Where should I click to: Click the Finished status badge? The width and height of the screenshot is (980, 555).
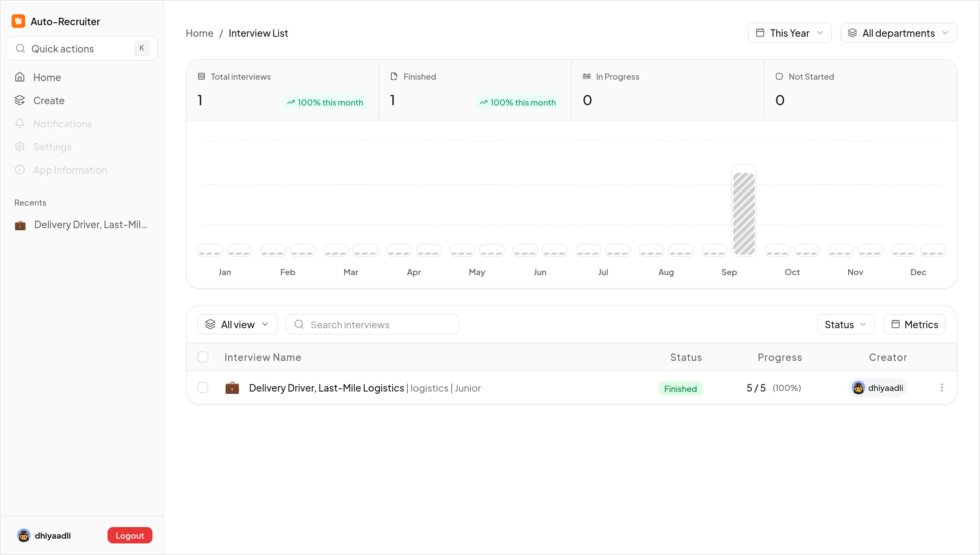point(680,388)
